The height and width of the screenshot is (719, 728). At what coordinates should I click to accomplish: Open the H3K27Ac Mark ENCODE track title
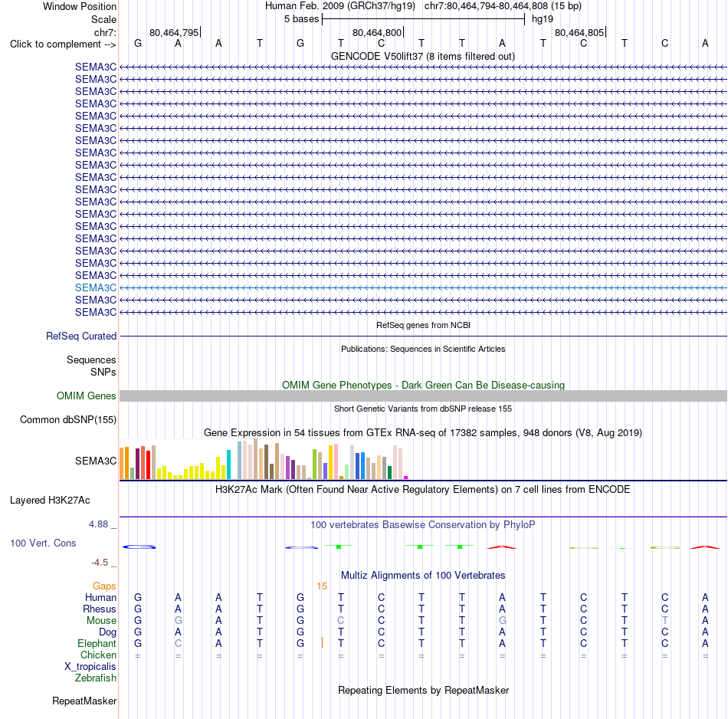423,490
